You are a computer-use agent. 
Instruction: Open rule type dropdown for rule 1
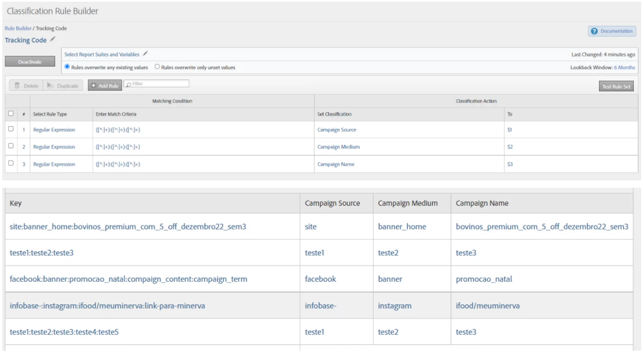[x=54, y=130]
